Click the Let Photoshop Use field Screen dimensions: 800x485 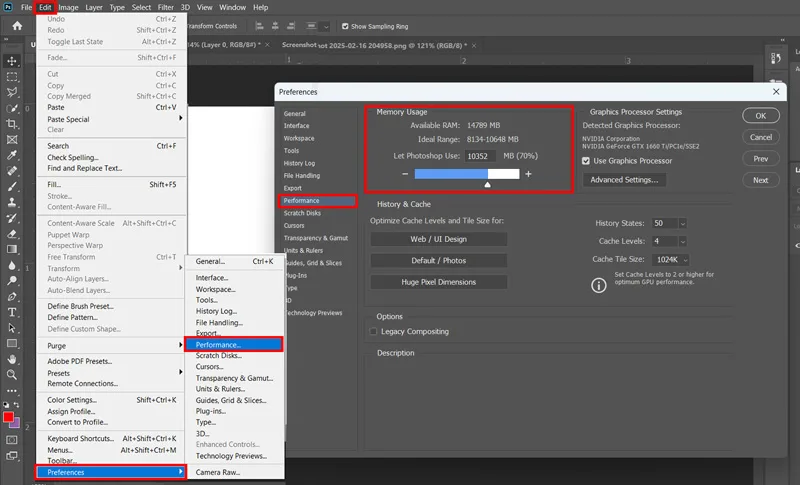(480, 156)
